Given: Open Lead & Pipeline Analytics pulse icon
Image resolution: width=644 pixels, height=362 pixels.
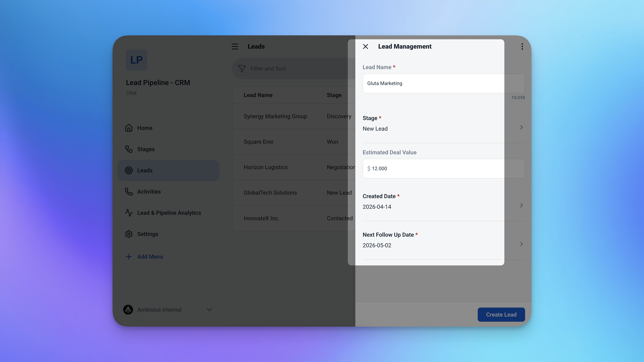Looking at the screenshot, I should pyautogui.click(x=129, y=213).
